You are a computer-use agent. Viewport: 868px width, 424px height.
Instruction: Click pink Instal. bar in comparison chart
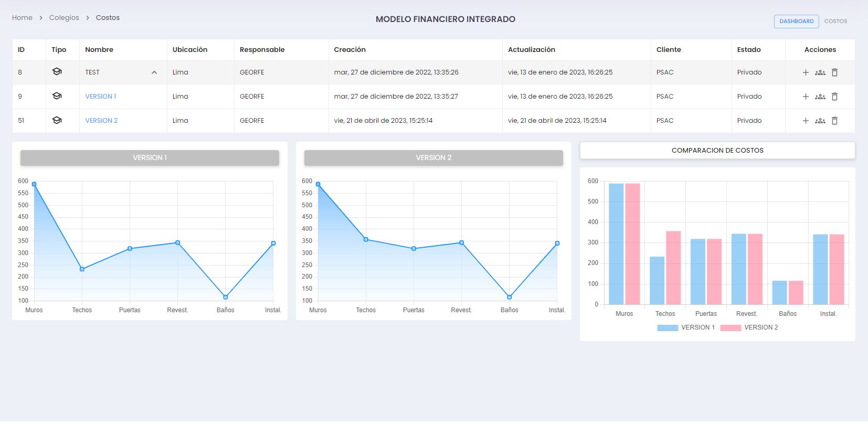tap(837, 270)
